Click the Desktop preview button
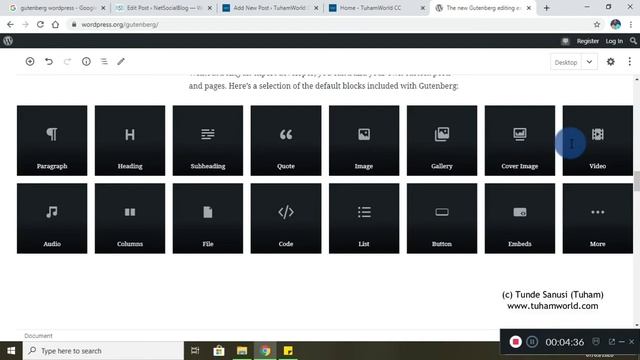The height and width of the screenshot is (360, 640). 566,62
